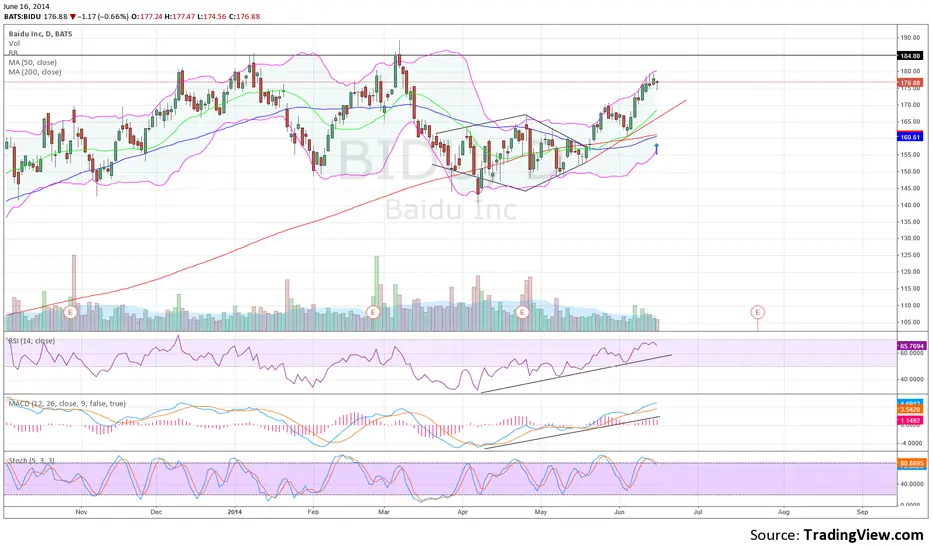
Task: Click the purple RSI value label 65.7694
Action: pos(911,345)
